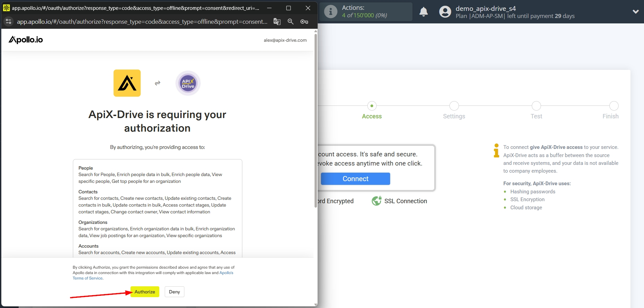Expand the account dropdown chevron at top right

pos(636,12)
